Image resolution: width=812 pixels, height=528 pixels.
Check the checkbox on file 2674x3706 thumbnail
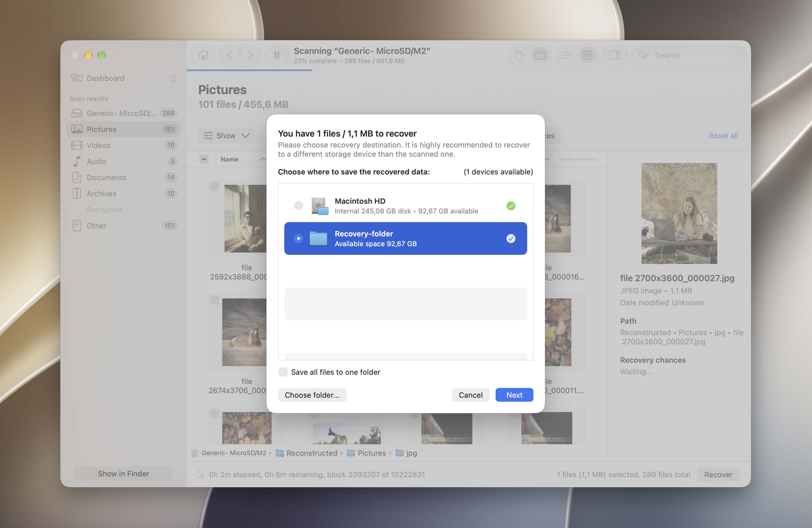pyautogui.click(x=214, y=300)
